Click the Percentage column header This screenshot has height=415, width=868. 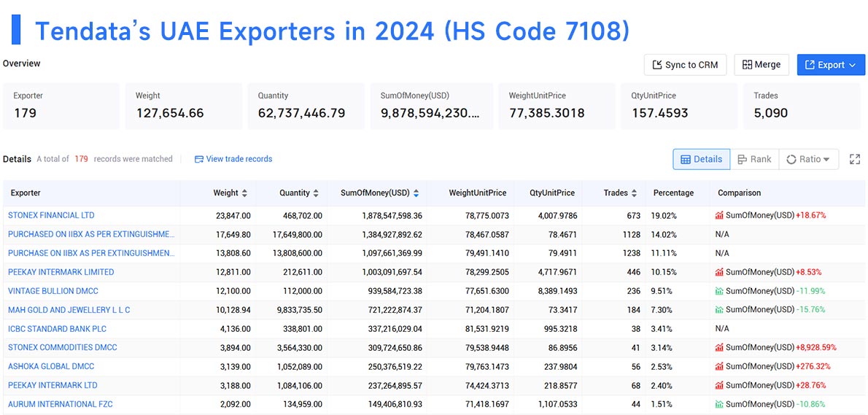coord(673,193)
